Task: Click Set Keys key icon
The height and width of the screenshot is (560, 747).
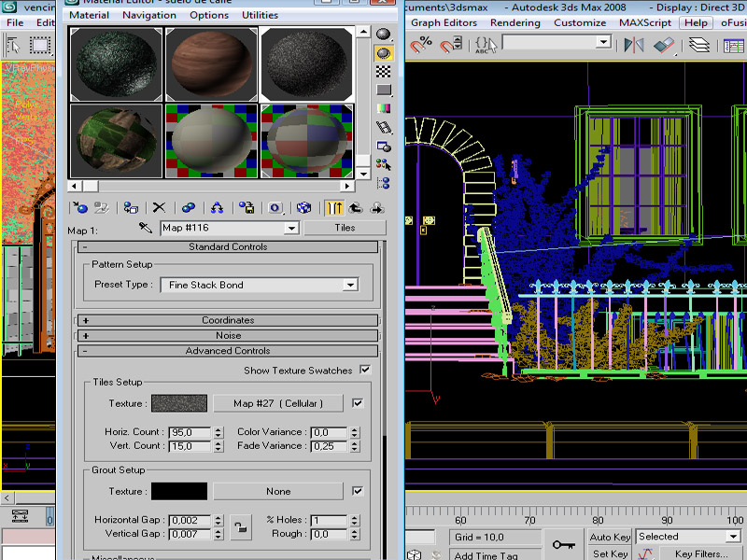Action: pyautogui.click(x=563, y=544)
